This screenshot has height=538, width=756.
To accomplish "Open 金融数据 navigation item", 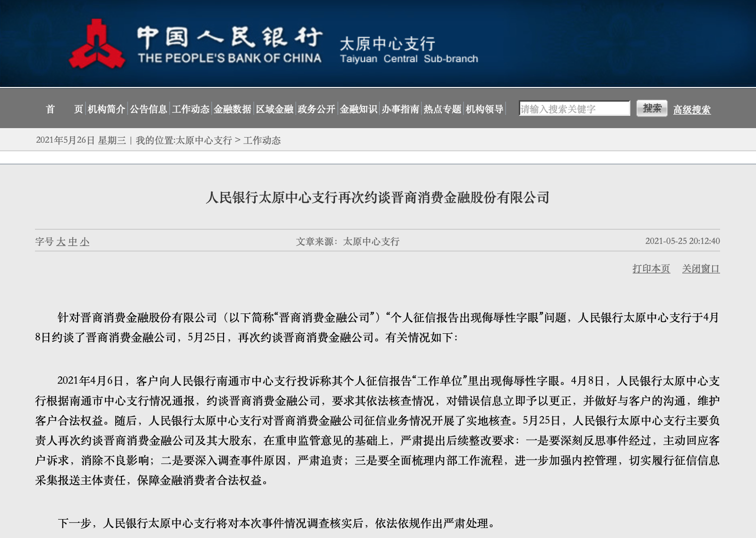I will pos(232,109).
